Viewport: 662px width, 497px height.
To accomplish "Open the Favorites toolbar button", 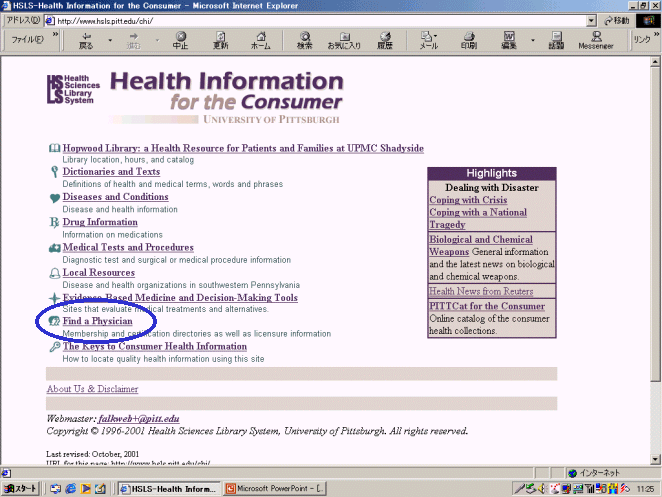I will click(x=344, y=40).
